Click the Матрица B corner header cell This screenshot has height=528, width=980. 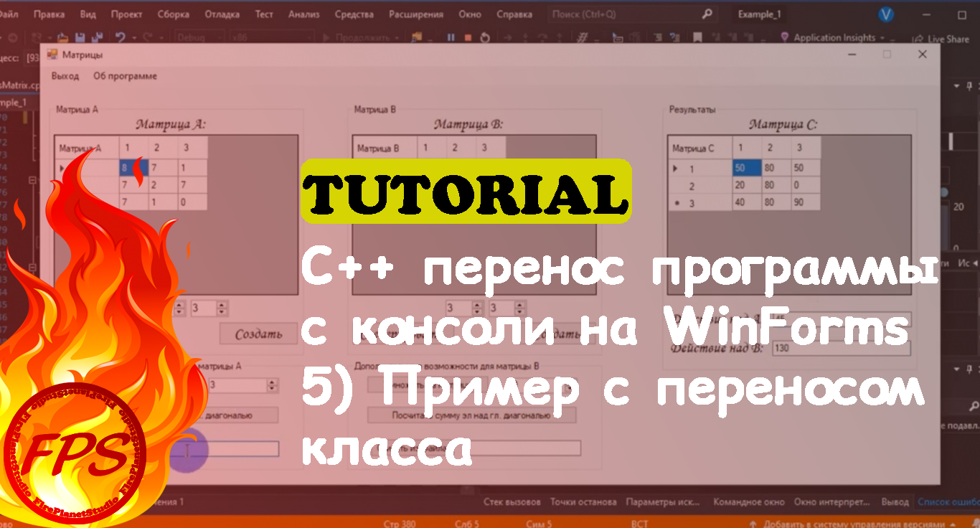click(385, 148)
